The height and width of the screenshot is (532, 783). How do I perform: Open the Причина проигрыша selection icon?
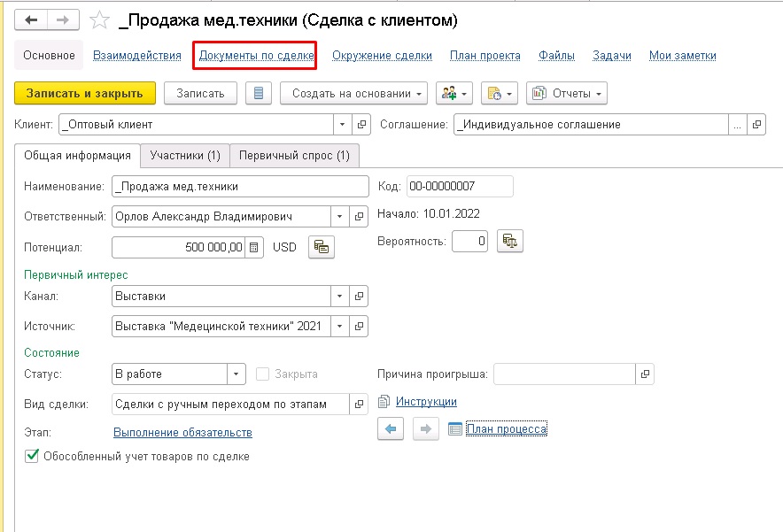pyautogui.click(x=645, y=374)
